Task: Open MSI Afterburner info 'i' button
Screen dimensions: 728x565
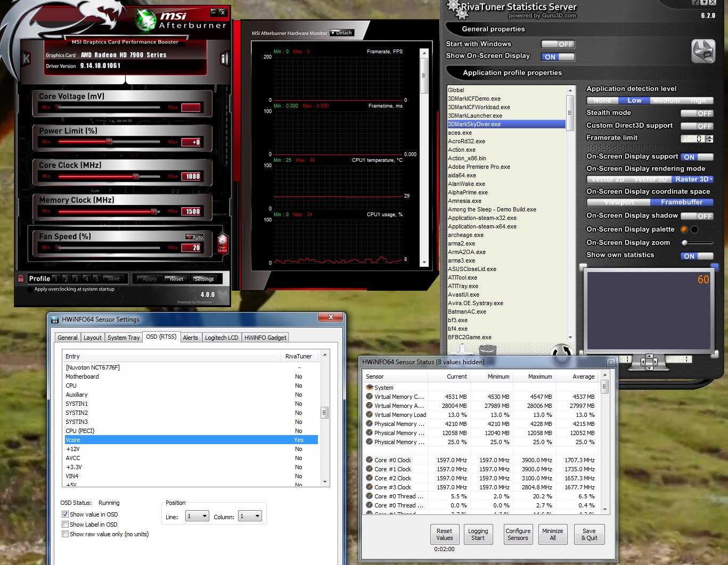Action: pyautogui.click(x=224, y=58)
